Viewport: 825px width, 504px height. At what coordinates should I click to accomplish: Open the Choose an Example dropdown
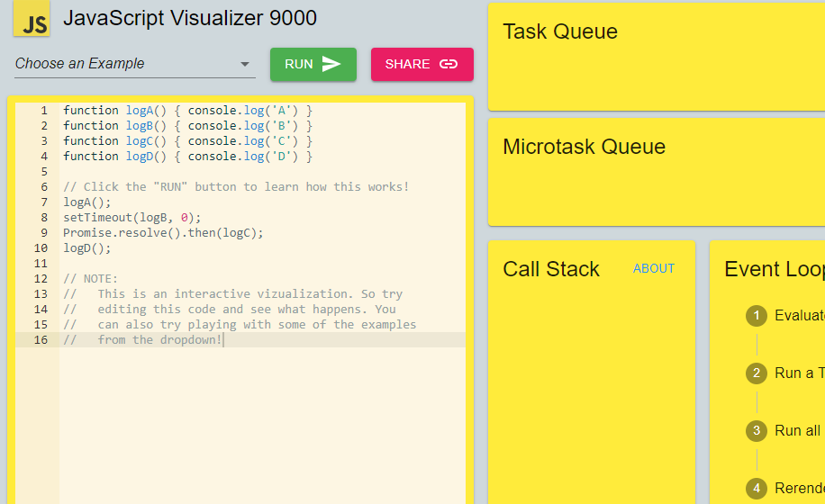(135, 64)
